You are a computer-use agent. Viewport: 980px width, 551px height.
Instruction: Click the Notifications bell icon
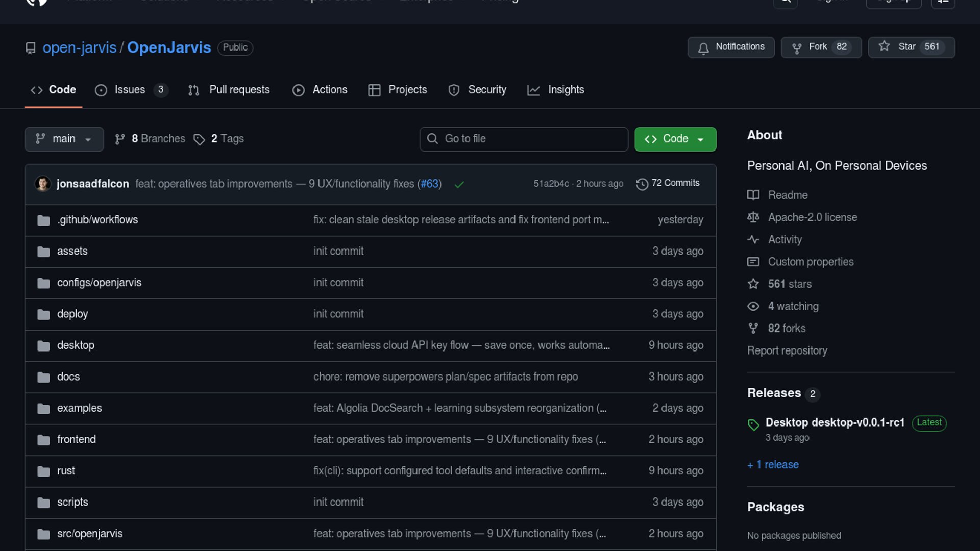[x=703, y=47]
